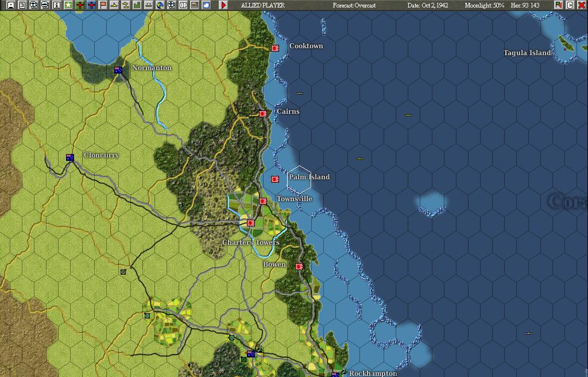Viewport: 588px width, 377px height.
Task: Click the Cairns map label
Action: tap(288, 111)
